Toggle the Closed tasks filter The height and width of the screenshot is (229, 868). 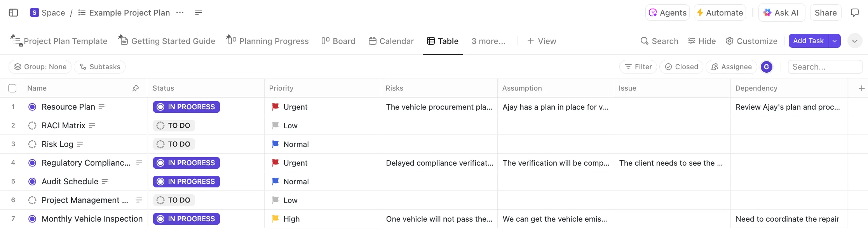682,67
